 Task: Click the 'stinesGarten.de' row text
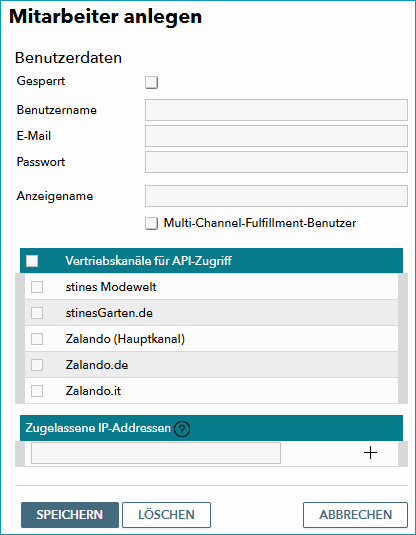[x=109, y=313]
